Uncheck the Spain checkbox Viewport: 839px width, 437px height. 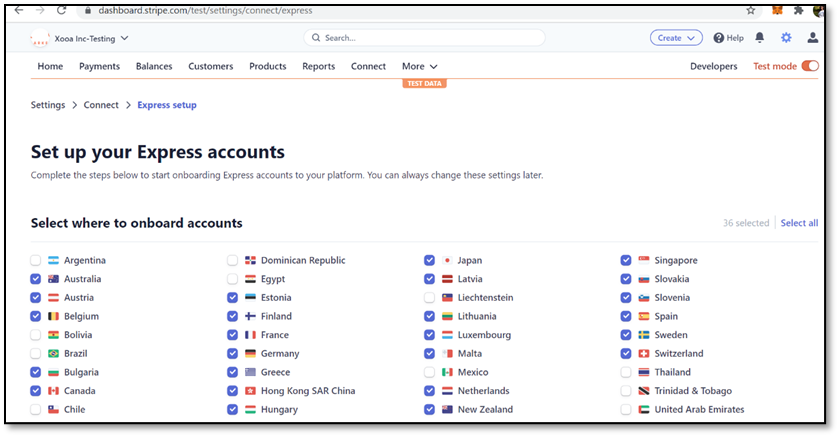coord(626,316)
